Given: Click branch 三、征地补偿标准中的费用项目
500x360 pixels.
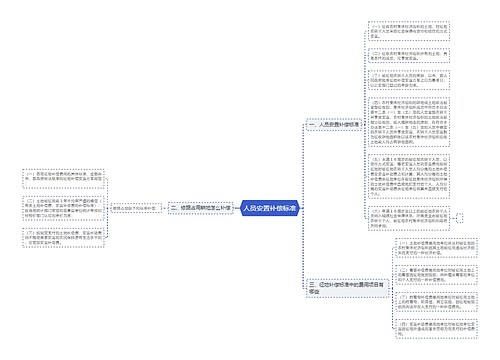Looking at the screenshot, I should point(347,288).
